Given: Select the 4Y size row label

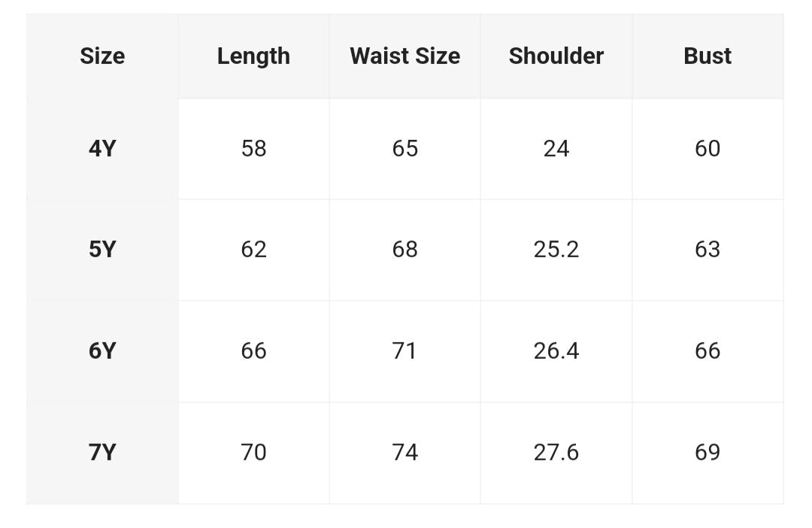Looking at the screenshot, I should tap(102, 149).
